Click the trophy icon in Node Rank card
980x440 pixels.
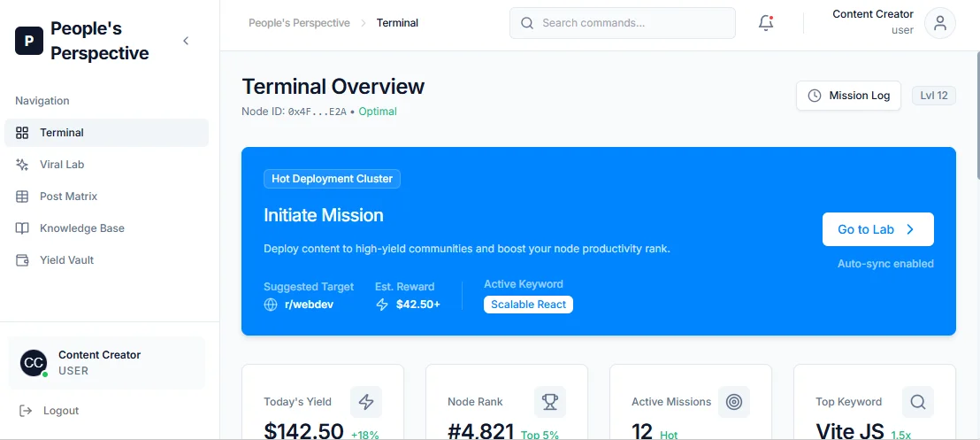[550, 402]
